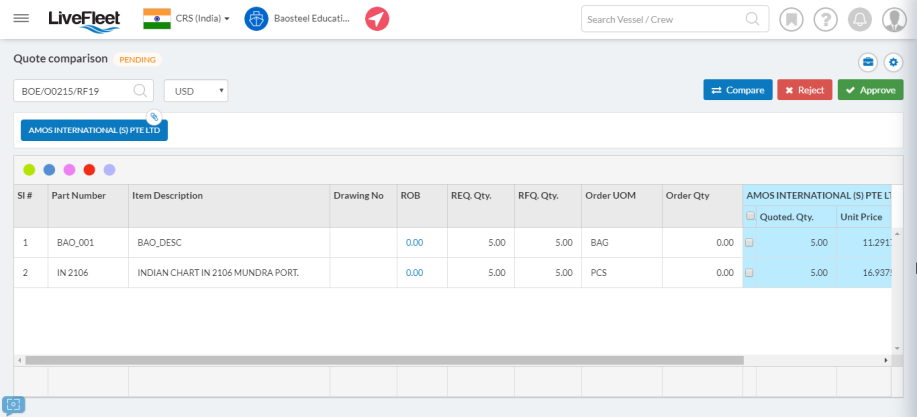
Task: Check the BAO_001 row quote checkbox
Action: click(x=750, y=242)
